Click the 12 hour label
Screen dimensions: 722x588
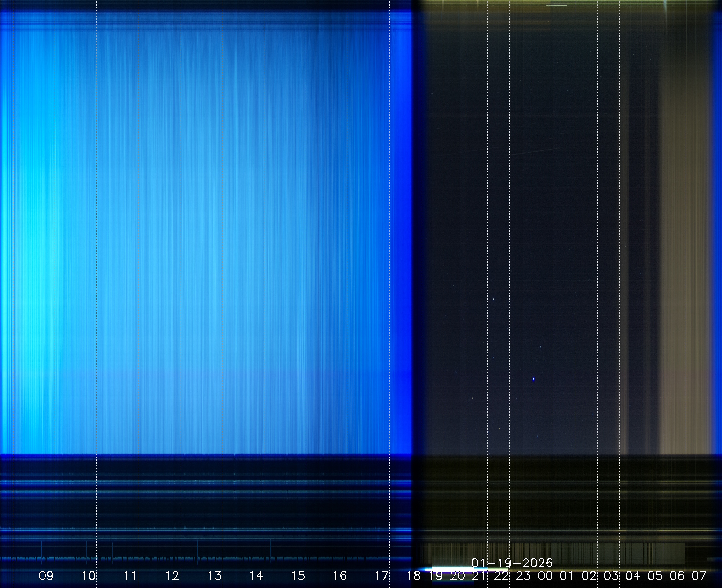click(x=172, y=575)
